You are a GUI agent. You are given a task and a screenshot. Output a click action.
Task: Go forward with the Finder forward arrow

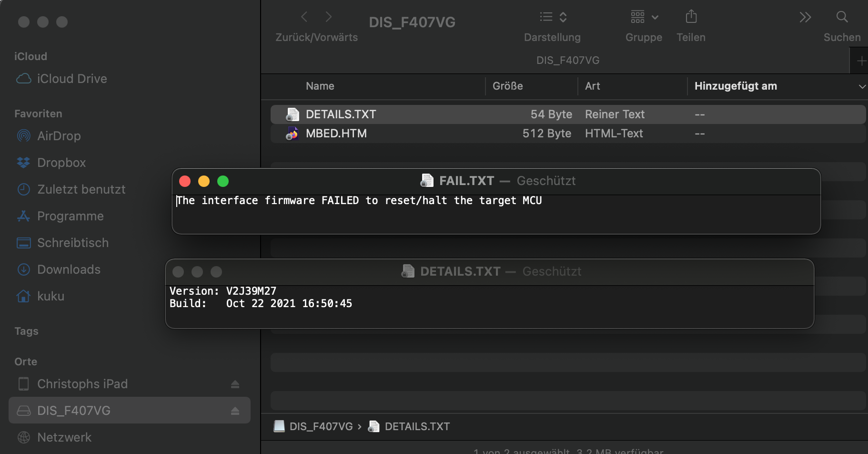click(328, 17)
